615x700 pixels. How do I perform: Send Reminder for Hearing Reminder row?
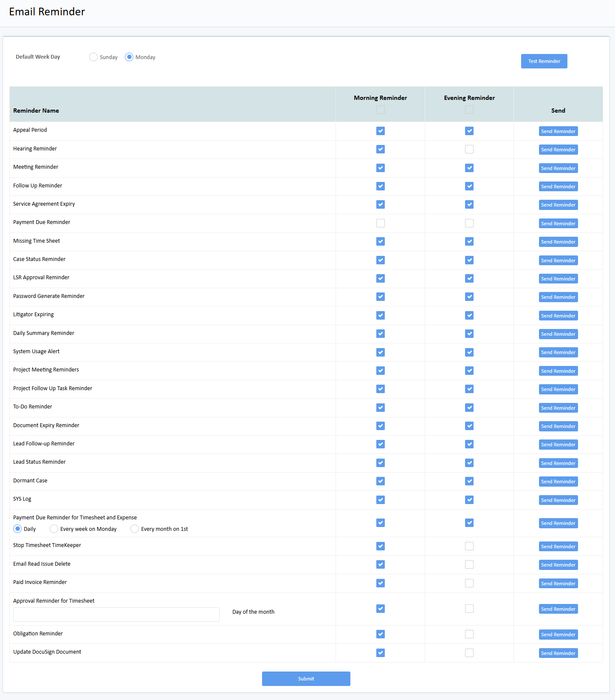[558, 150]
